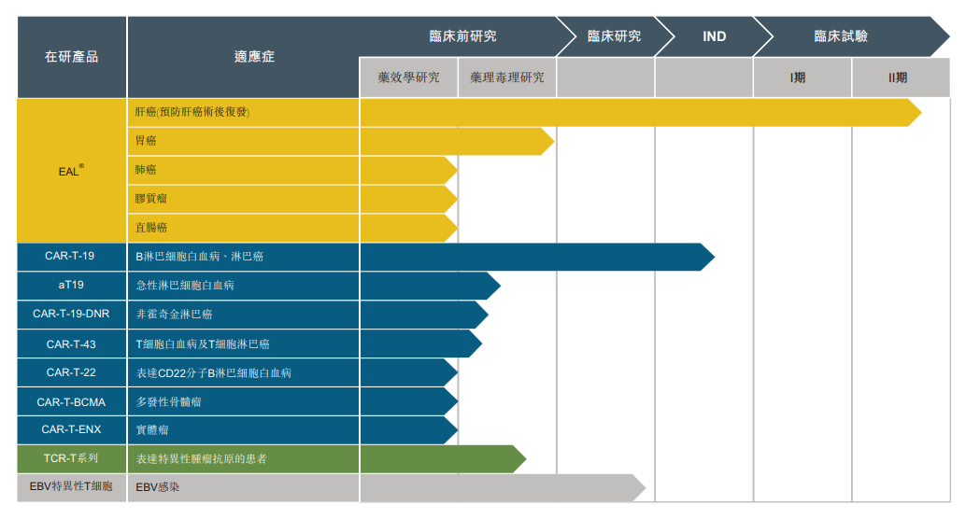Image resolution: width=980 pixels, height=519 pixels.
Task: Select the 臨床研究 stage header
Action: click(615, 36)
